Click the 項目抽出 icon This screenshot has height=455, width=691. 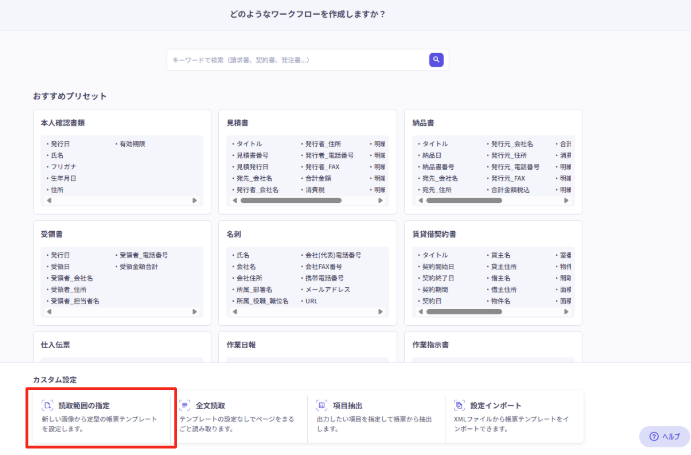click(322, 405)
